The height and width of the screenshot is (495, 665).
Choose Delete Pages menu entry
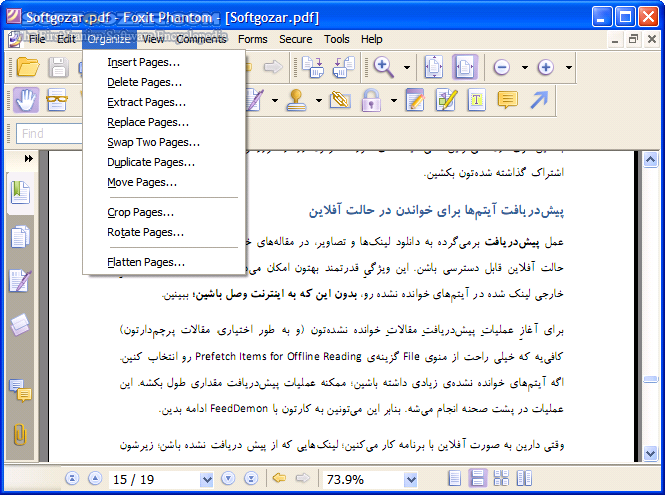click(164, 82)
